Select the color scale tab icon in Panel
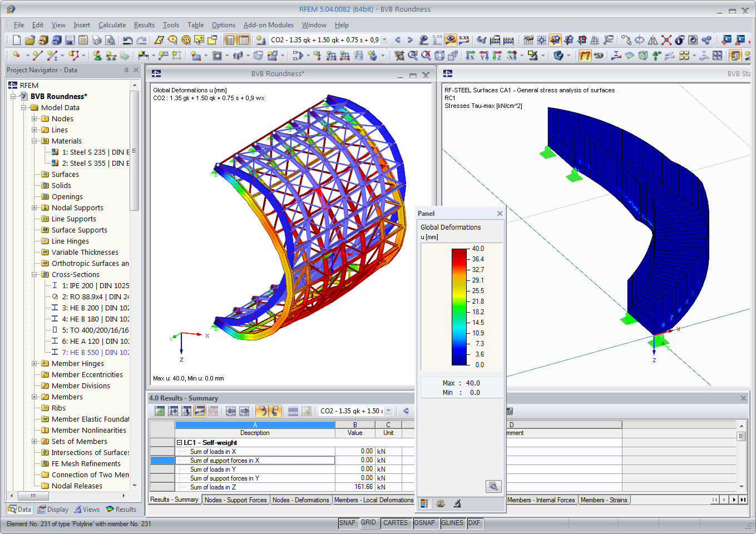The image size is (756, 534). [424, 503]
